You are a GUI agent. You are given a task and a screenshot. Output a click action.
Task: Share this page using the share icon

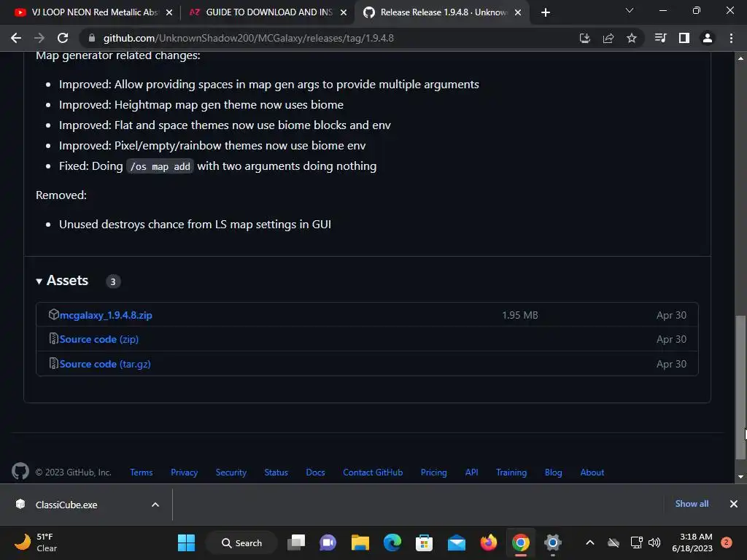click(x=608, y=38)
